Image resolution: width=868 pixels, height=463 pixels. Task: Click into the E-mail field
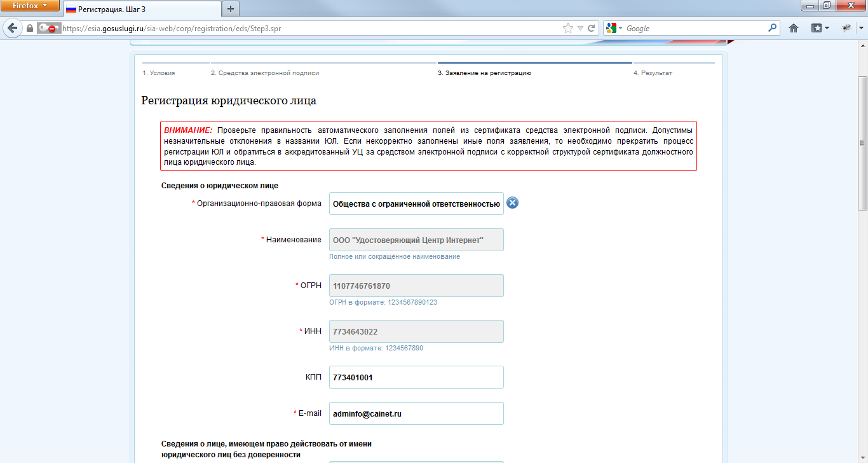coord(416,413)
